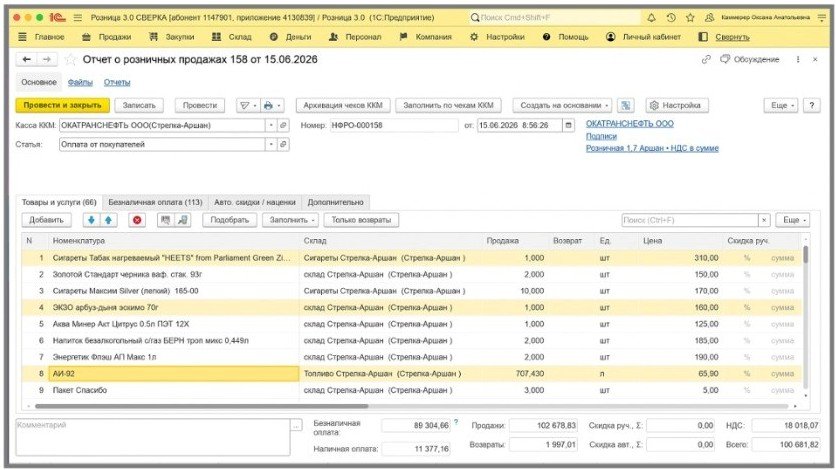Open the Файлы link
The image size is (836, 470).
click(80, 83)
